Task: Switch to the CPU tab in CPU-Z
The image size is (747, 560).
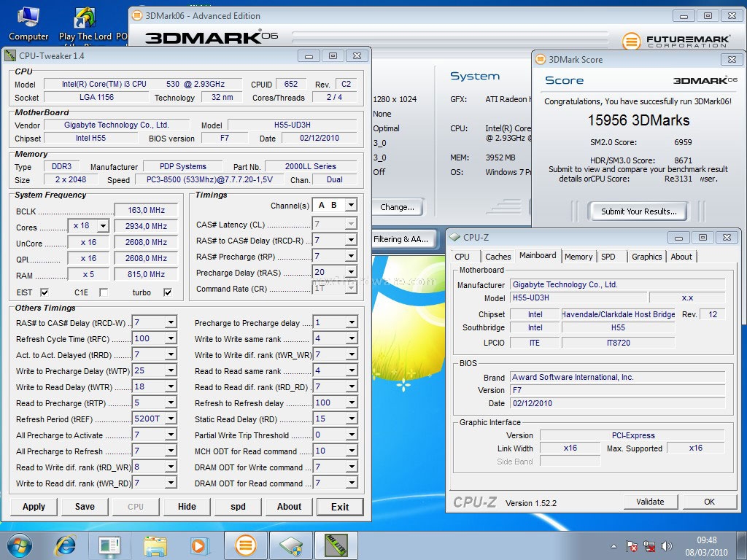Action: [462, 257]
